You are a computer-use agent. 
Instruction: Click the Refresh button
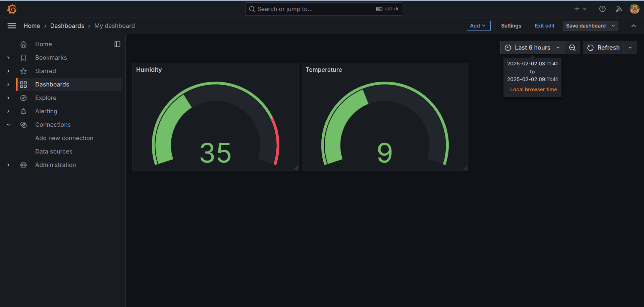(604, 47)
